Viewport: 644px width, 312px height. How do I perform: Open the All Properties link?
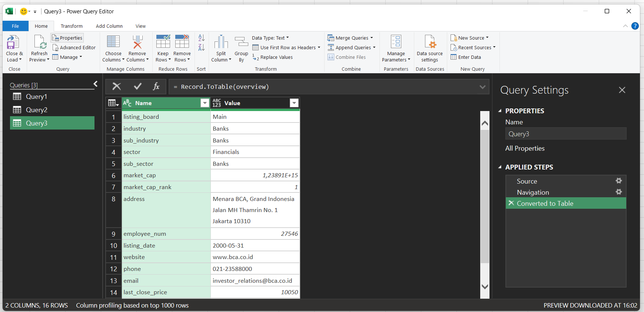pyautogui.click(x=525, y=148)
